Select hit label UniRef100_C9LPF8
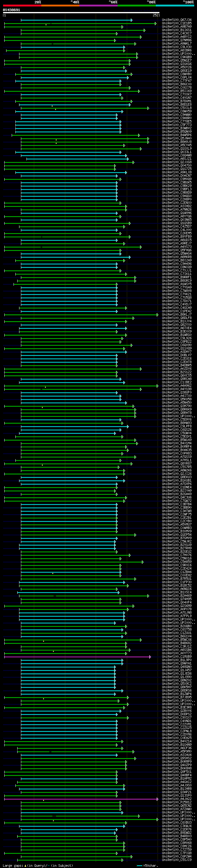 point(177,426)
